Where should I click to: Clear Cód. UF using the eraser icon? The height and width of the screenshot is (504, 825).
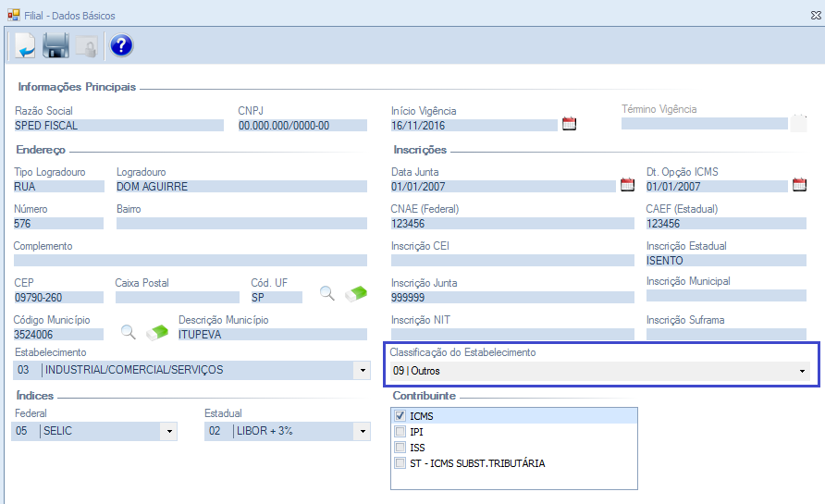pyautogui.click(x=356, y=293)
